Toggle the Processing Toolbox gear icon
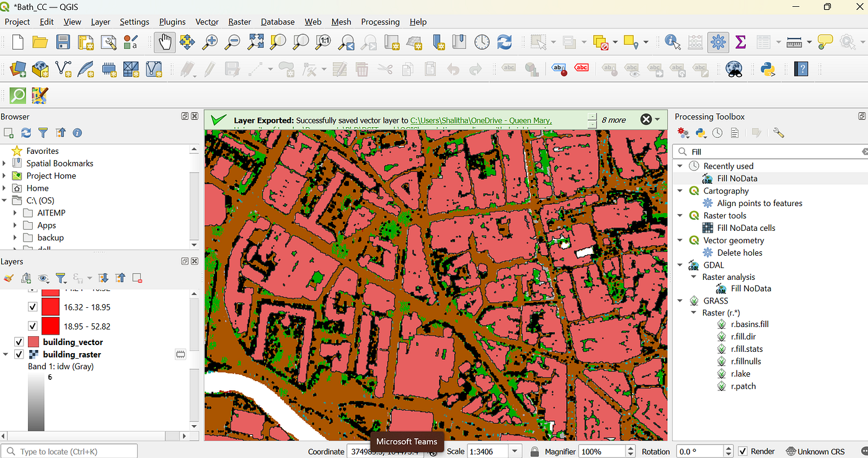 [x=718, y=42]
